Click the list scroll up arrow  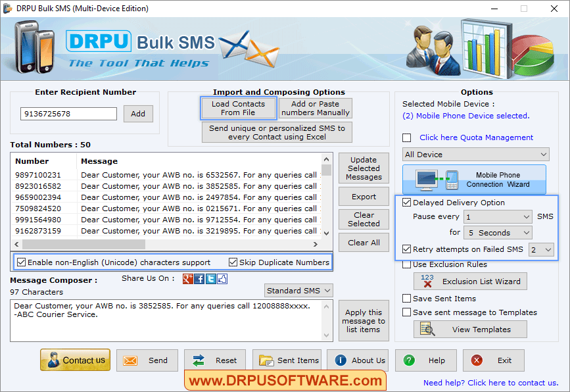[327, 159]
